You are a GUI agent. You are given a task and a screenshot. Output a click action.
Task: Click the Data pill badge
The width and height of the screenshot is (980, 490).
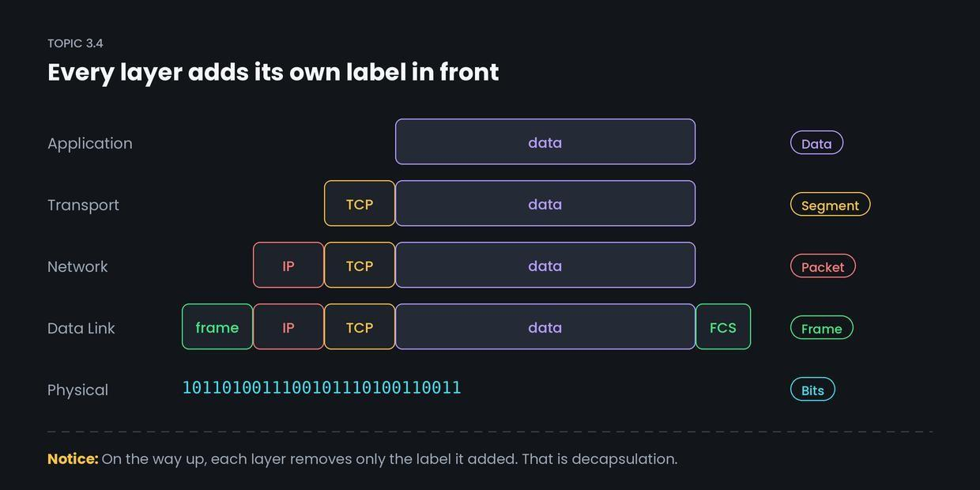pos(816,143)
